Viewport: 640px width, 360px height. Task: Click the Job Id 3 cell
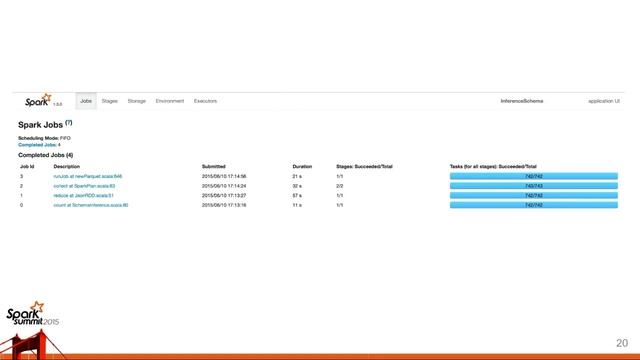tap(22, 176)
